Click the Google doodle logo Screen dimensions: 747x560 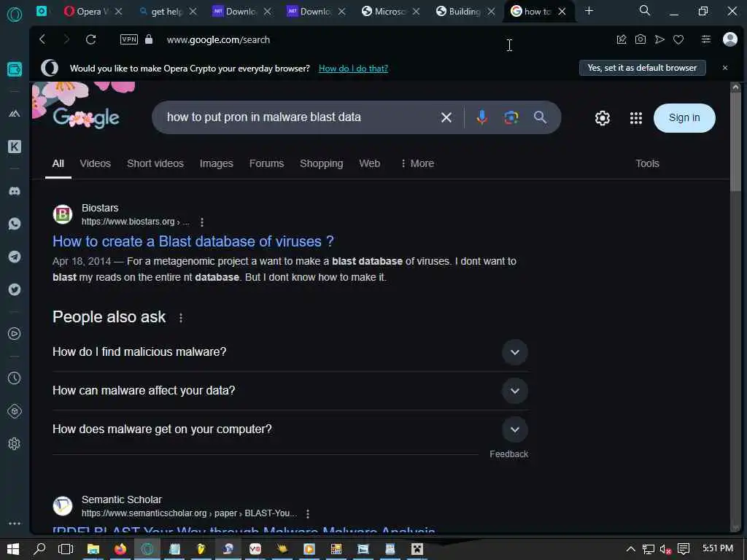86,117
